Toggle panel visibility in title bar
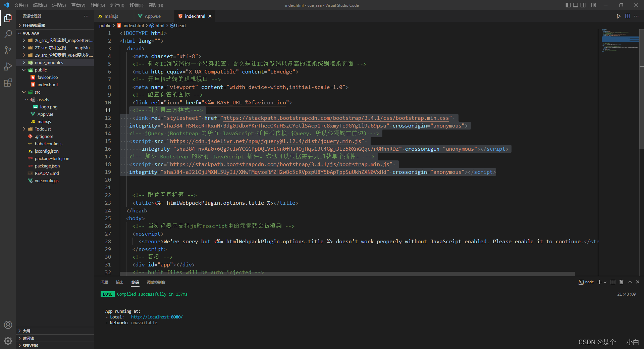 click(576, 5)
